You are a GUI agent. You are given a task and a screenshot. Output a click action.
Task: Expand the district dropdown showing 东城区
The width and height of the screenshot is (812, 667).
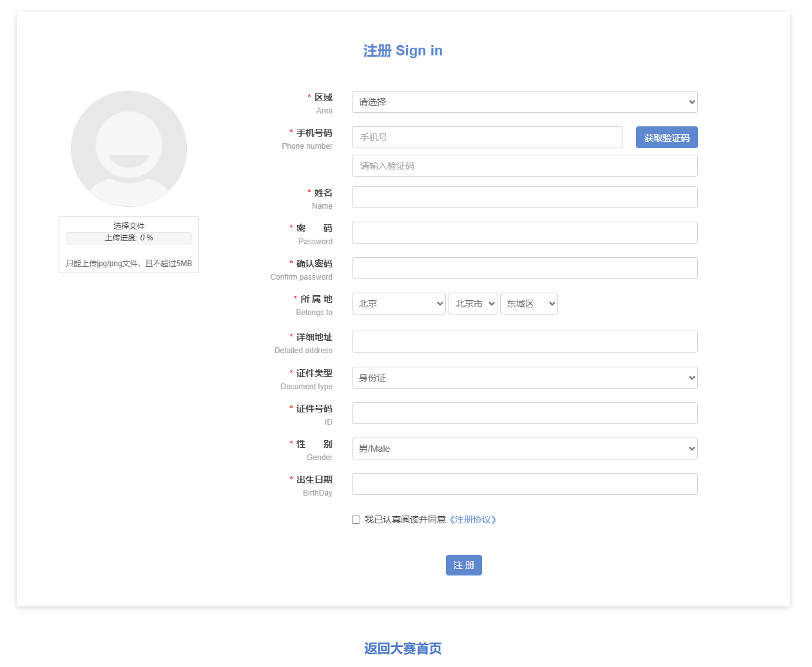[x=528, y=304]
